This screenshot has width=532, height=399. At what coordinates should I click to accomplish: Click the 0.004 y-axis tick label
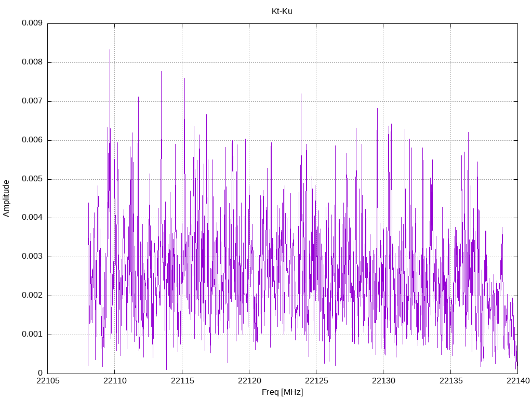click(32, 218)
